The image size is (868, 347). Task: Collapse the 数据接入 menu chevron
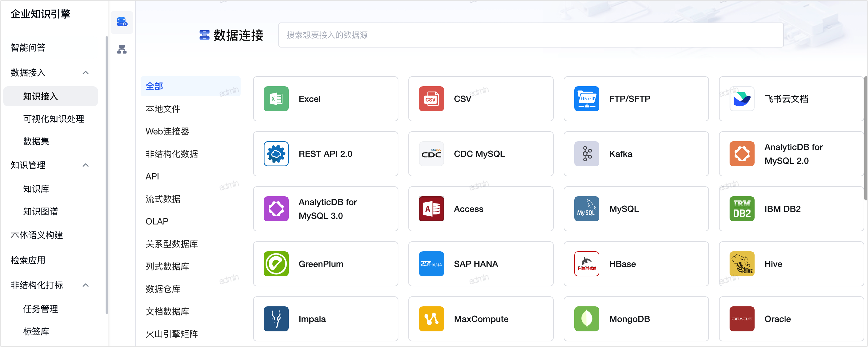click(x=86, y=73)
